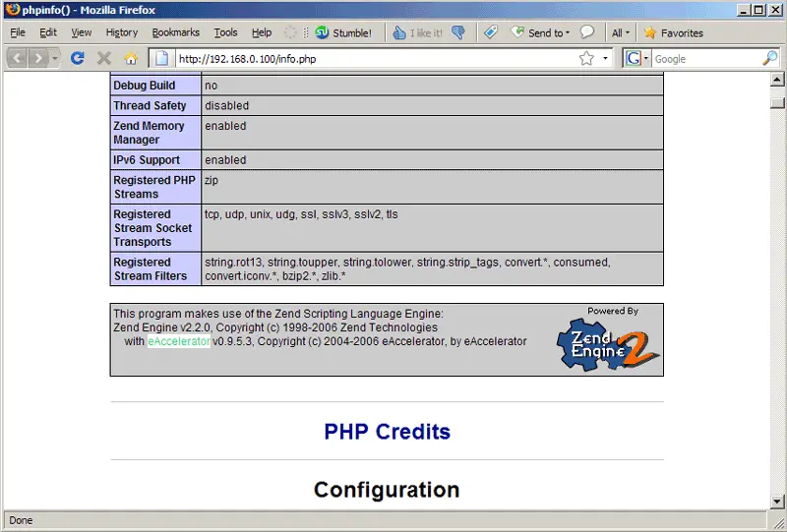Follow the eAccelerator link
Screen dimensions: 787x532
pos(179,341)
